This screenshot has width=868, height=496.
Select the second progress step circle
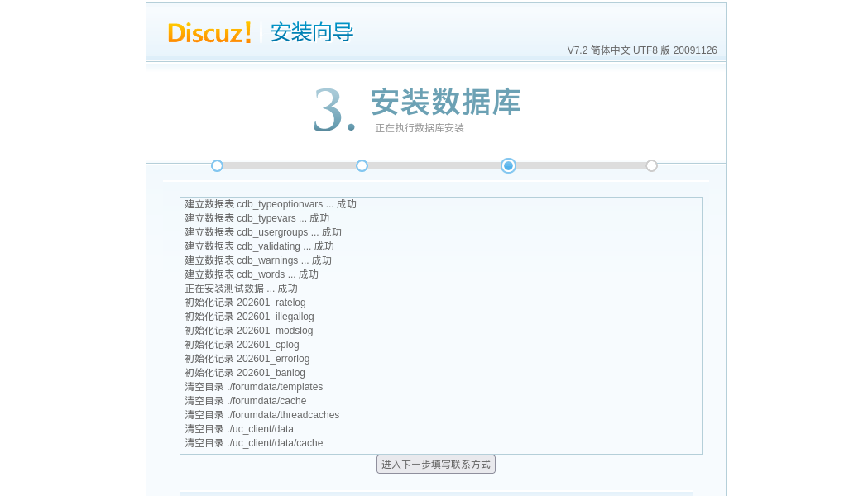click(362, 166)
